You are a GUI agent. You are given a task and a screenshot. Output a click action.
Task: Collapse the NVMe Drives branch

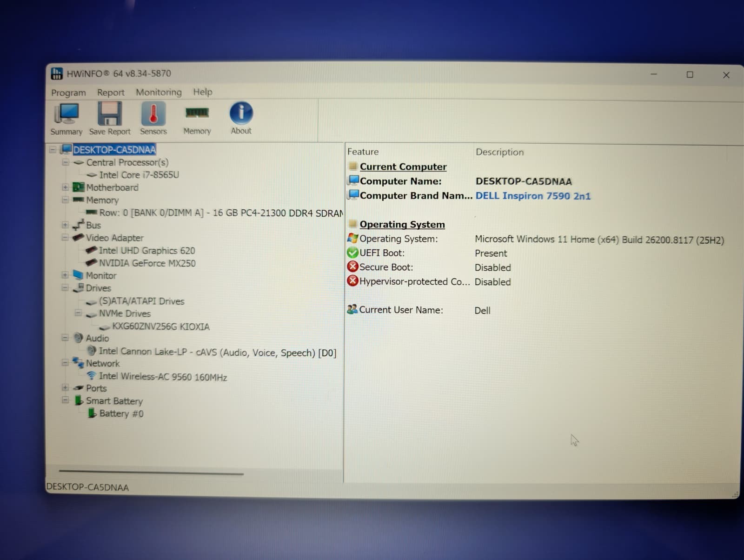pos(79,313)
